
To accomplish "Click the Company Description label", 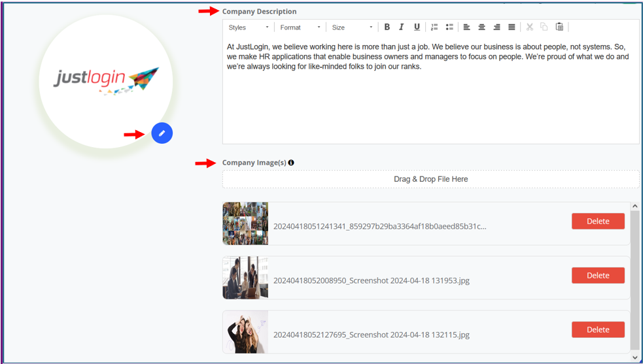I will (x=259, y=12).
